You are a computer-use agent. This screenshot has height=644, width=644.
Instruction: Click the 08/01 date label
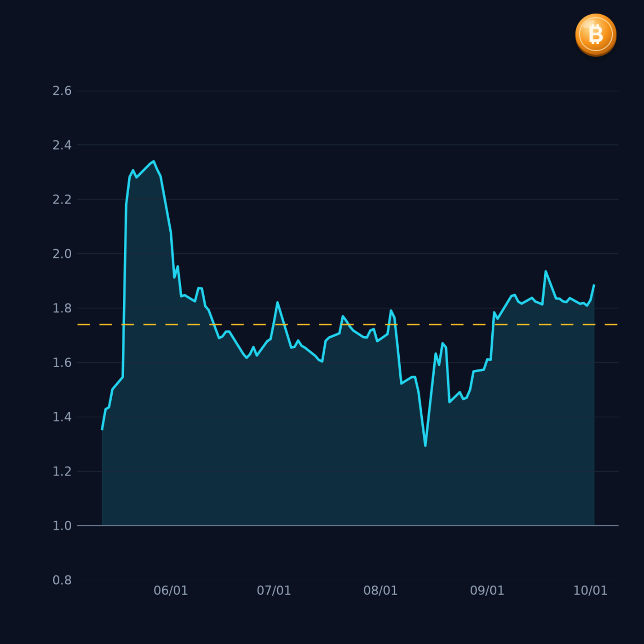point(380,591)
